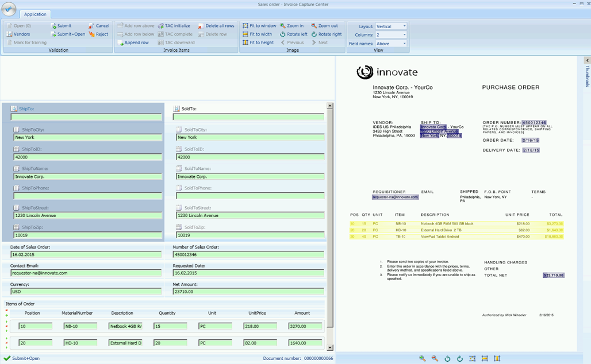Click the form scrollbar down arrow
591x364 pixels.
[x=330, y=347]
